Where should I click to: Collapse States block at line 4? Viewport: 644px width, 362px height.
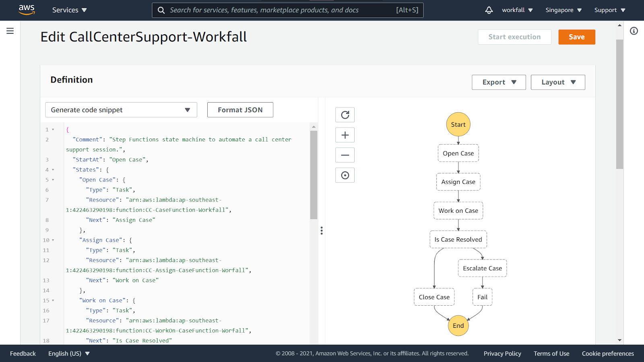click(x=53, y=170)
